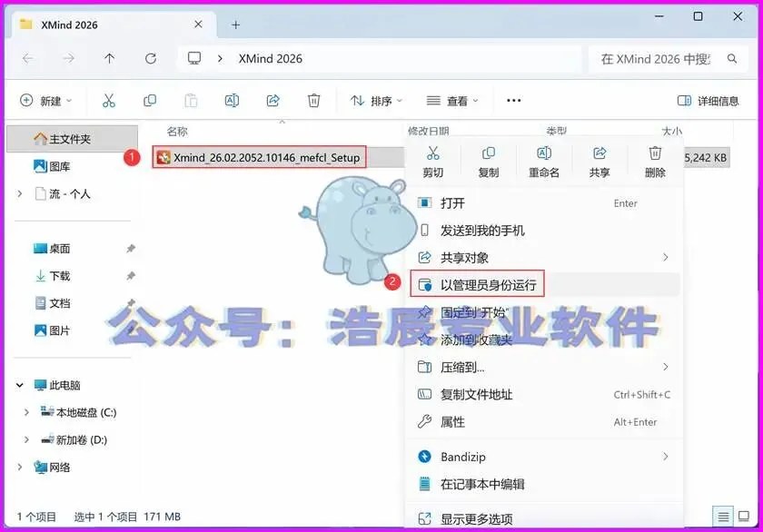The width and height of the screenshot is (763, 532).
Task: Refresh the folder view
Action: point(151,59)
